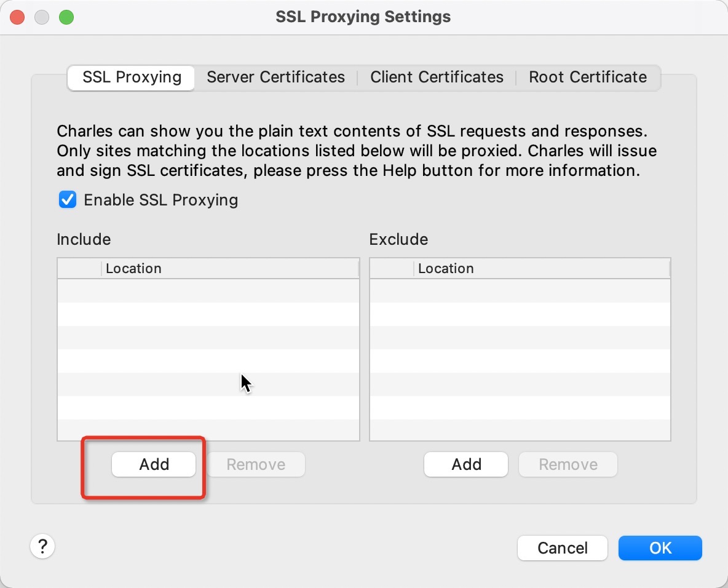The image size is (728, 588).
Task: Switch to the SSL Proxying tab
Action: 132,77
